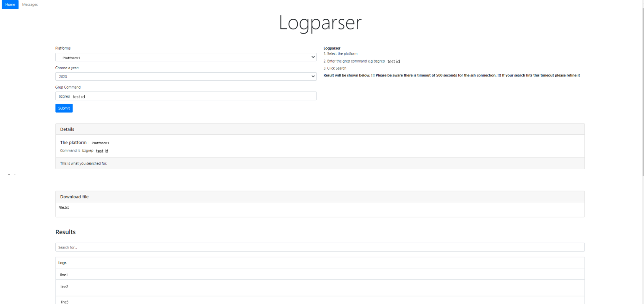The image size is (644, 304).
Task: Select the line2 log row
Action: point(64,287)
